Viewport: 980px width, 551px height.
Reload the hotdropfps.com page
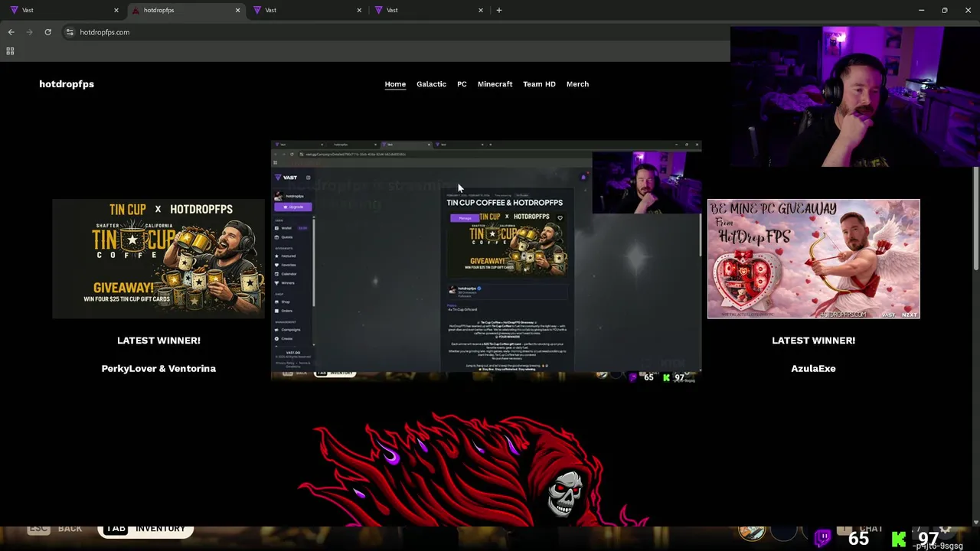pyautogui.click(x=47, y=32)
